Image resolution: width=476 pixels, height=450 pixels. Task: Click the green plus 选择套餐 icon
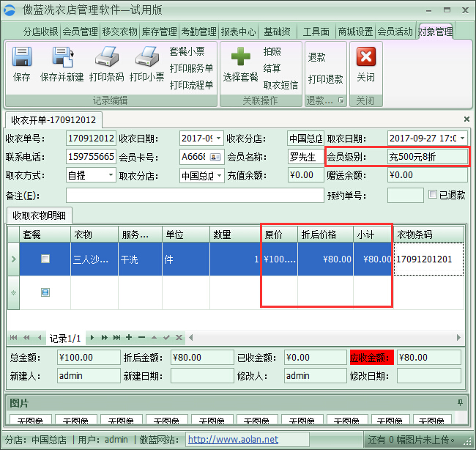tap(240, 57)
